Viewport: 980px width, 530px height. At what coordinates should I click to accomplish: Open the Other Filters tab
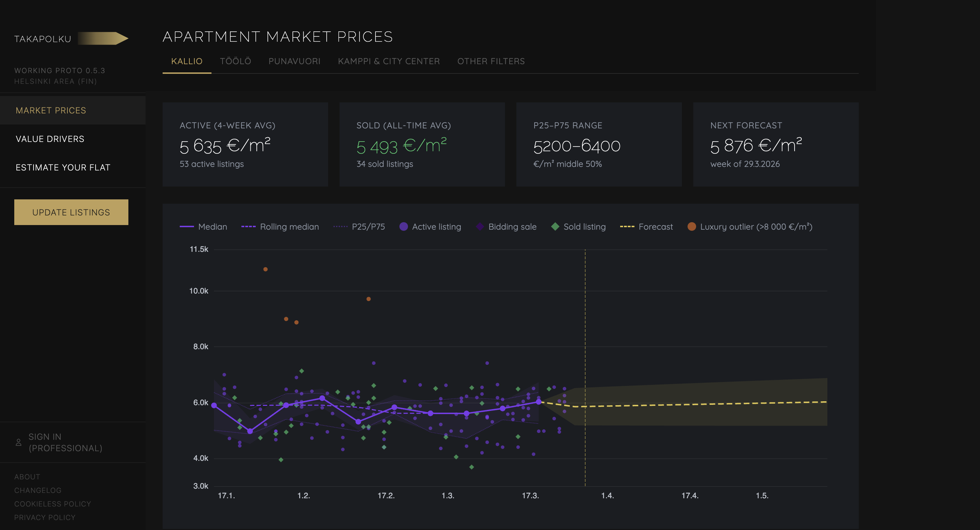(491, 61)
